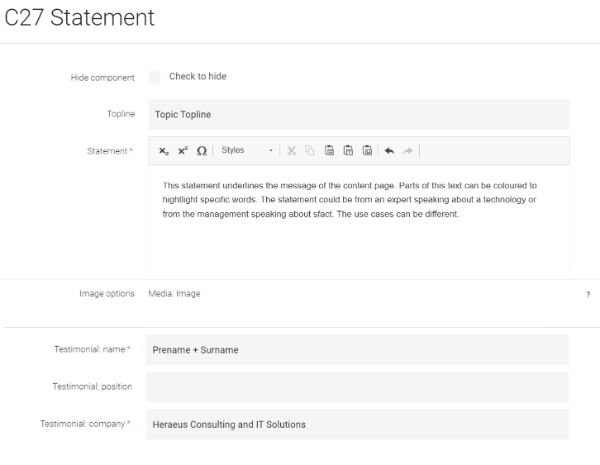Click the Copy icon in editor toolbar
Screen dimensions: 600x465
[x=310, y=150]
